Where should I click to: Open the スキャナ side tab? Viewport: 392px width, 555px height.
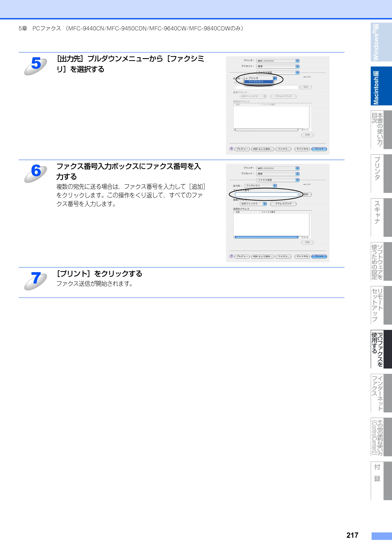click(381, 218)
